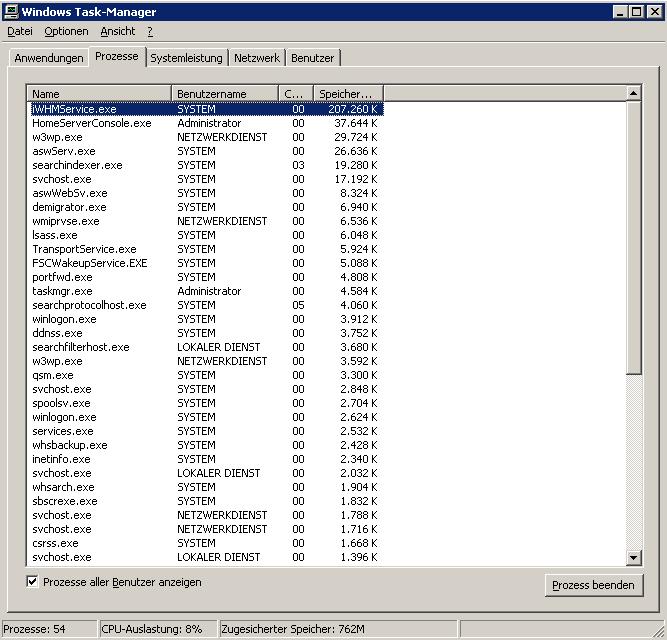667x640 pixels.
Task: Open the Datei menu
Action: click(x=20, y=31)
